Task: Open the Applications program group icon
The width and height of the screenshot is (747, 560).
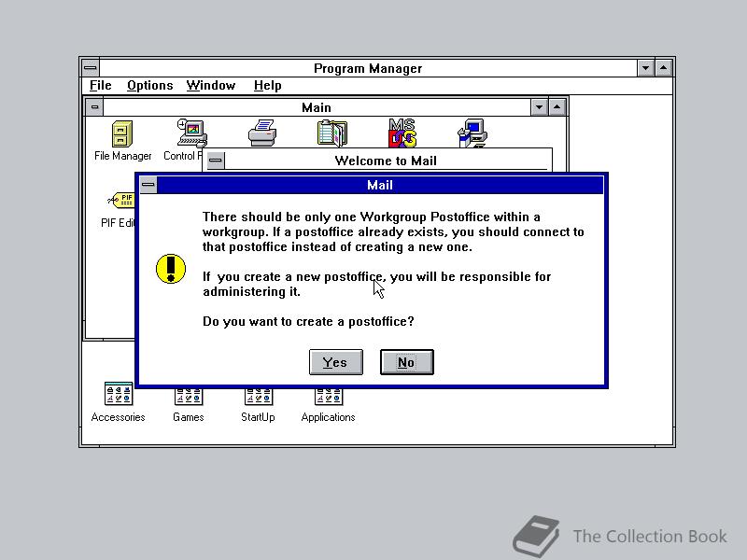Action: point(329,396)
